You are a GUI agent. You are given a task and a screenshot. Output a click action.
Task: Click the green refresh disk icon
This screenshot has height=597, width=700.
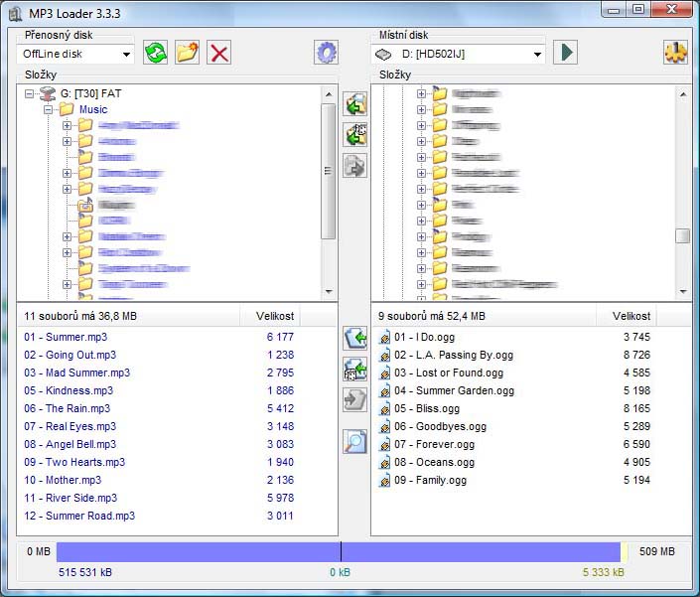[155, 53]
